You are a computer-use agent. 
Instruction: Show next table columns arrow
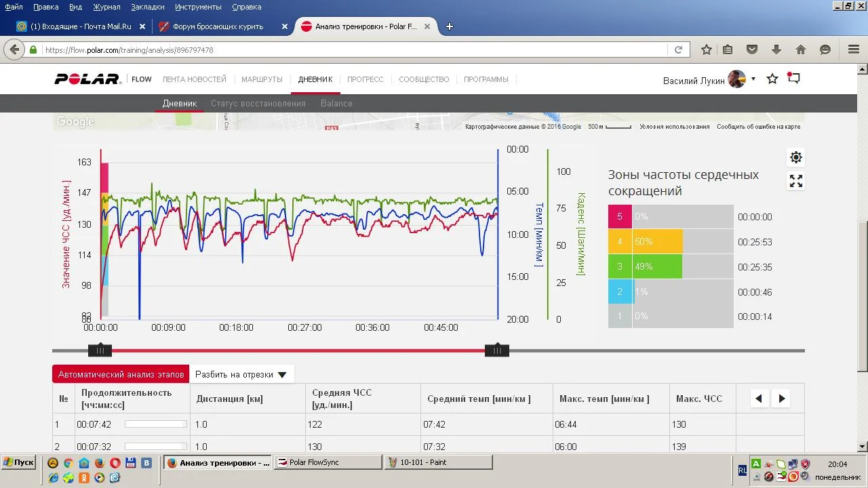[781, 399]
